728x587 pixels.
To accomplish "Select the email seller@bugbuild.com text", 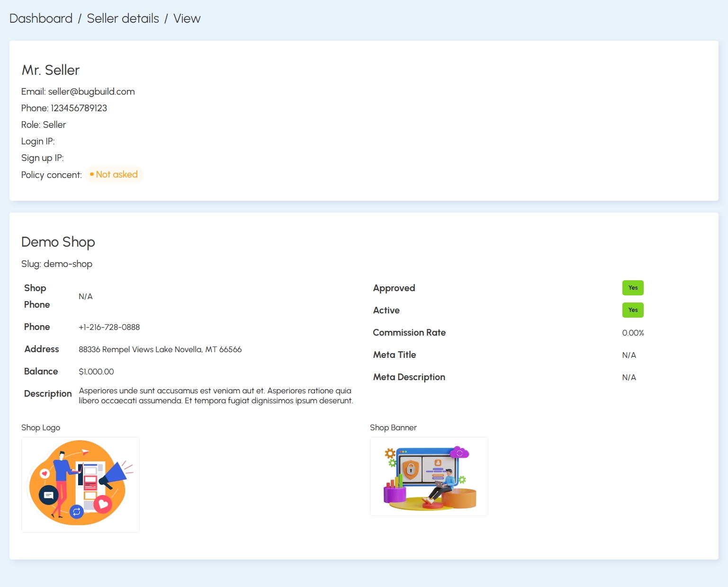I will click(91, 91).
